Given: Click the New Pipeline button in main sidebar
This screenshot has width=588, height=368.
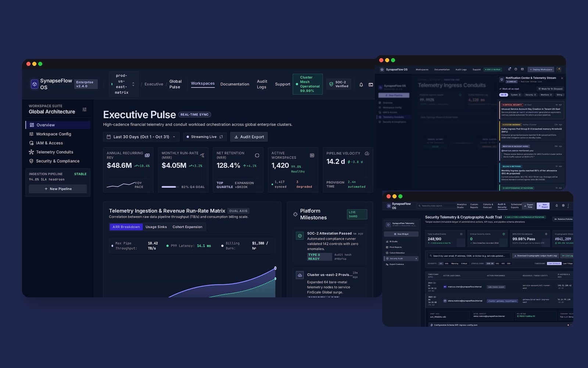Looking at the screenshot, I should tap(58, 189).
